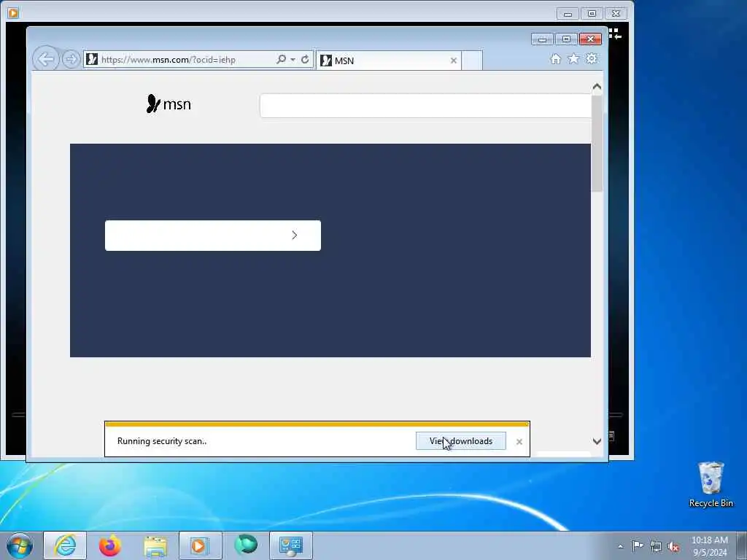
Task: Open the Windows Start menu
Action: click(x=20, y=545)
